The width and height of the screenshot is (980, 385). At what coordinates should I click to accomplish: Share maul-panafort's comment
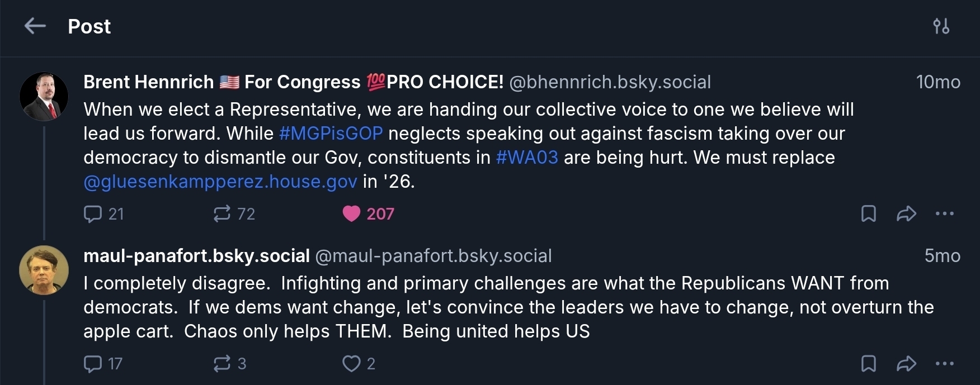[x=906, y=364]
